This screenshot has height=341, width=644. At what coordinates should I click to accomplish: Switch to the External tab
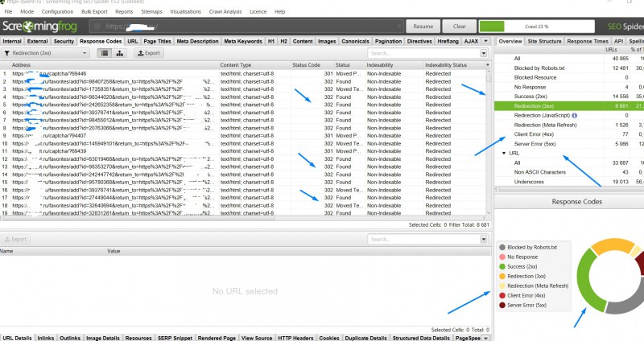pos(37,41)
